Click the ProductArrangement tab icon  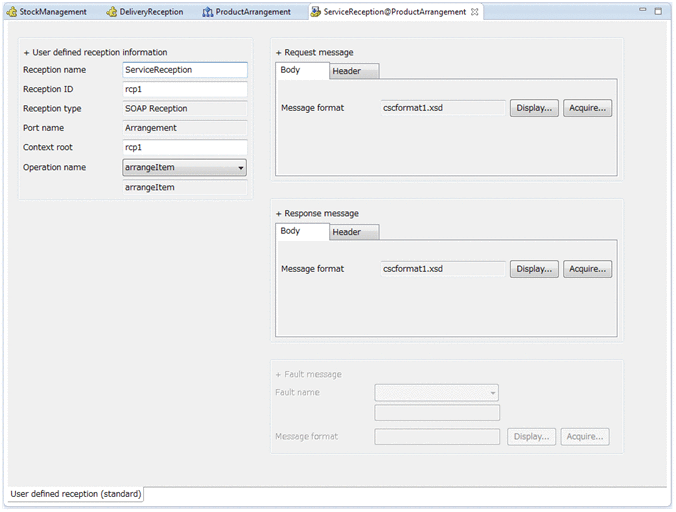[207, 12]
